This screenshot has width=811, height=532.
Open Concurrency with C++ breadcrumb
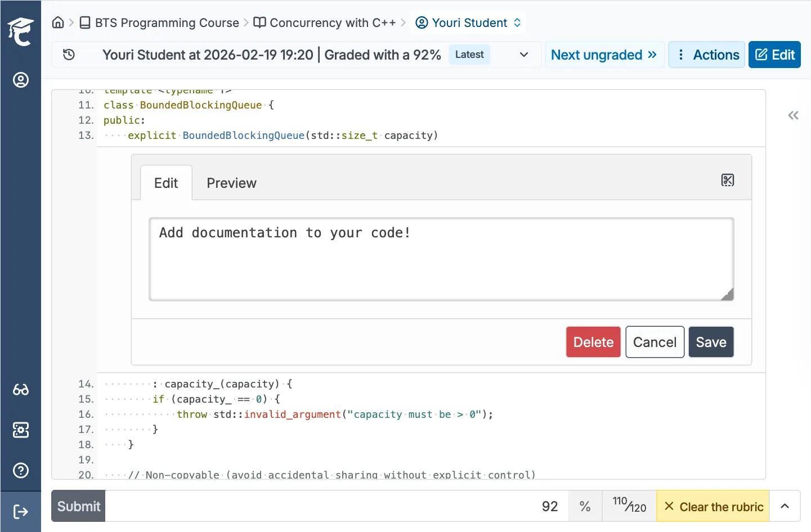325,22
